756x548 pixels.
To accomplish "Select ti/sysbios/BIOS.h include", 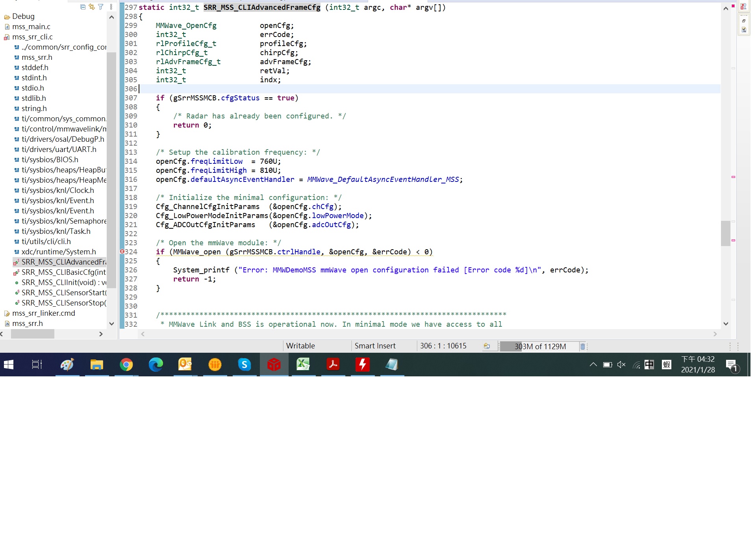I will click(46, 160).
